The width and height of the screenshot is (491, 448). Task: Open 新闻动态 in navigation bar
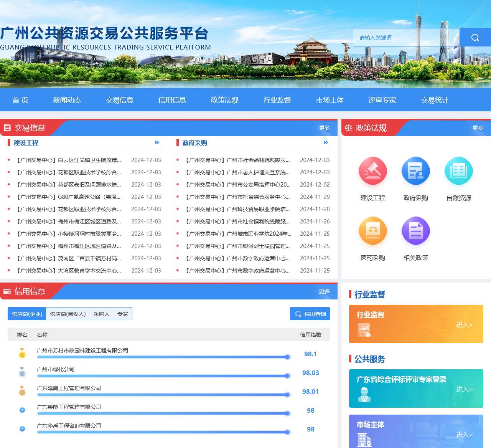(67, 100)
